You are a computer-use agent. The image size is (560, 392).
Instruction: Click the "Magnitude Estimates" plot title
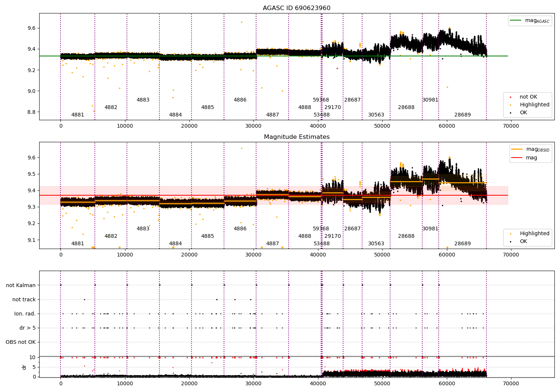[x=297, y=137]
